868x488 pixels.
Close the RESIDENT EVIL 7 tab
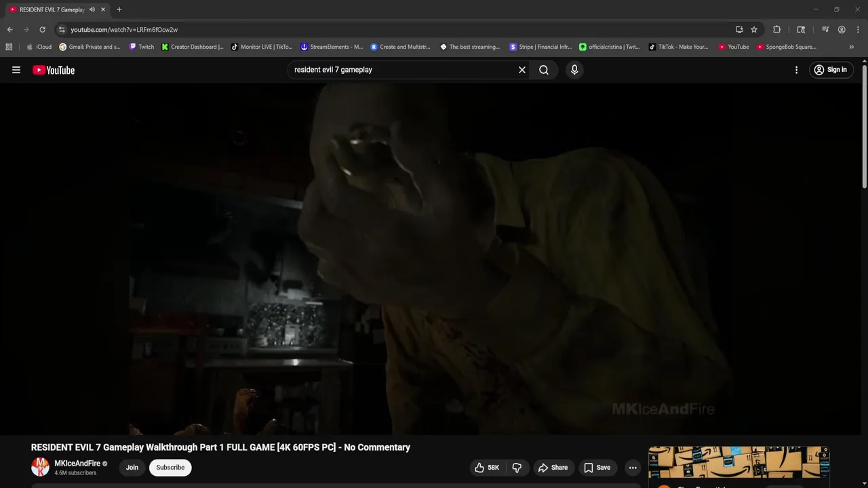tap(103, 9)
